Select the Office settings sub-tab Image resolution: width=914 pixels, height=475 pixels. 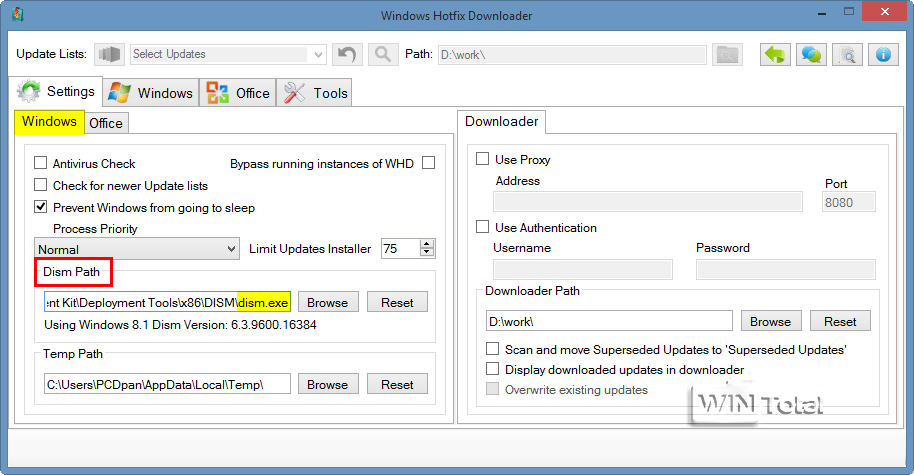click(x=106, y=124)
